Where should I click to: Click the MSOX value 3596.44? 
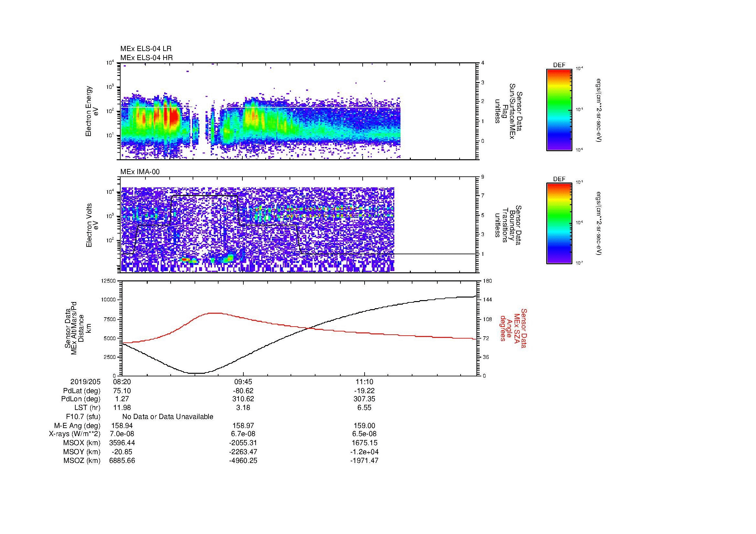(122, 443)
